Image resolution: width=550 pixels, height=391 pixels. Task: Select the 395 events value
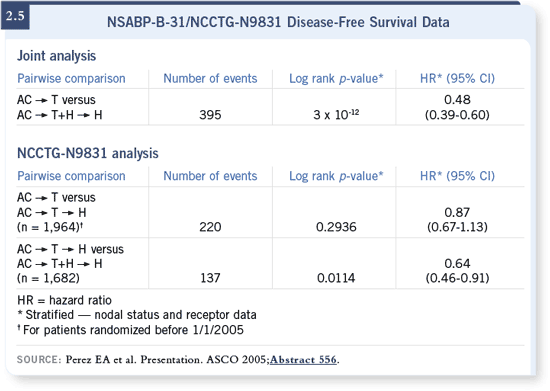210,115
